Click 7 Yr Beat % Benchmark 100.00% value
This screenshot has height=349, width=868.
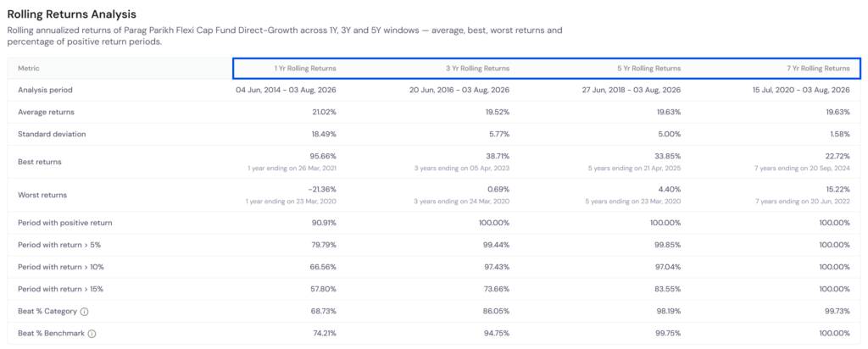(x=836, y=334)
